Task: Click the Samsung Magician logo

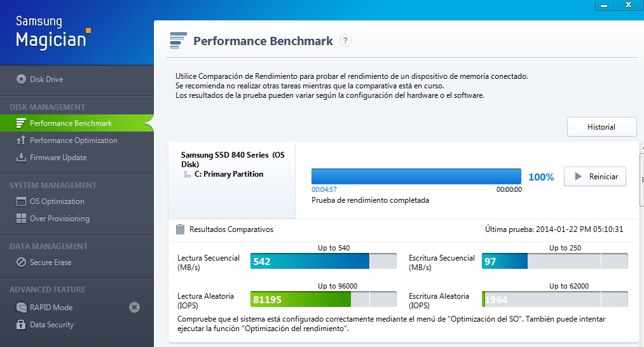Action: [53, 32]
